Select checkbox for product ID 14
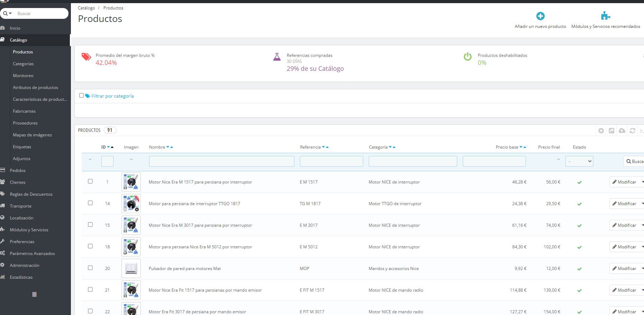The width and height of the screenshot is (644, 315). click(90, 203)
